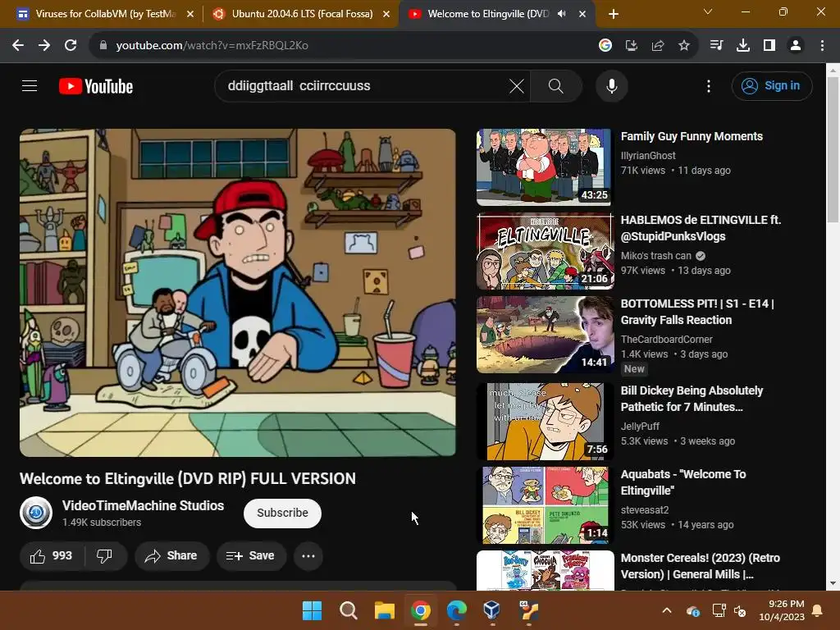Go back in browser
Viewport: 840px width, 630px height.
tap(18, 45)
